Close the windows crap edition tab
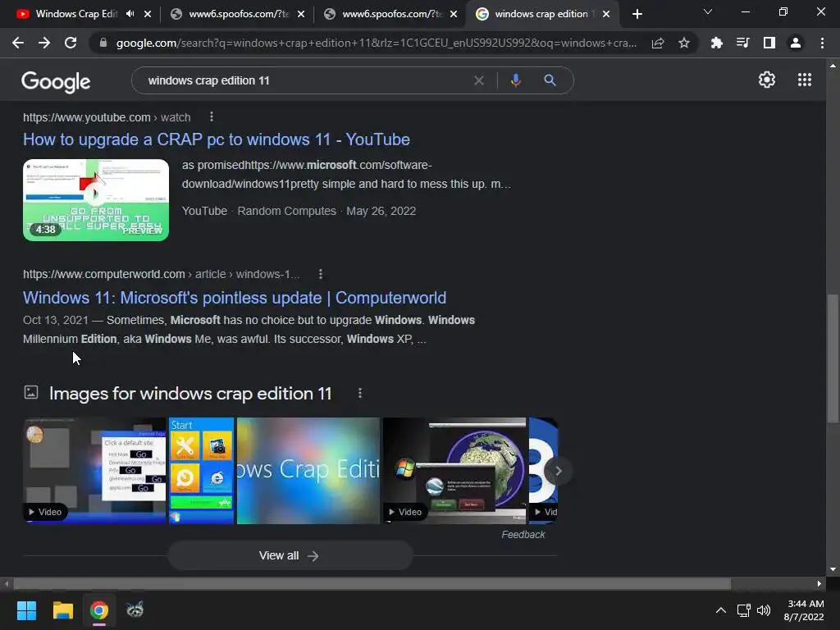 coord(606,14)
